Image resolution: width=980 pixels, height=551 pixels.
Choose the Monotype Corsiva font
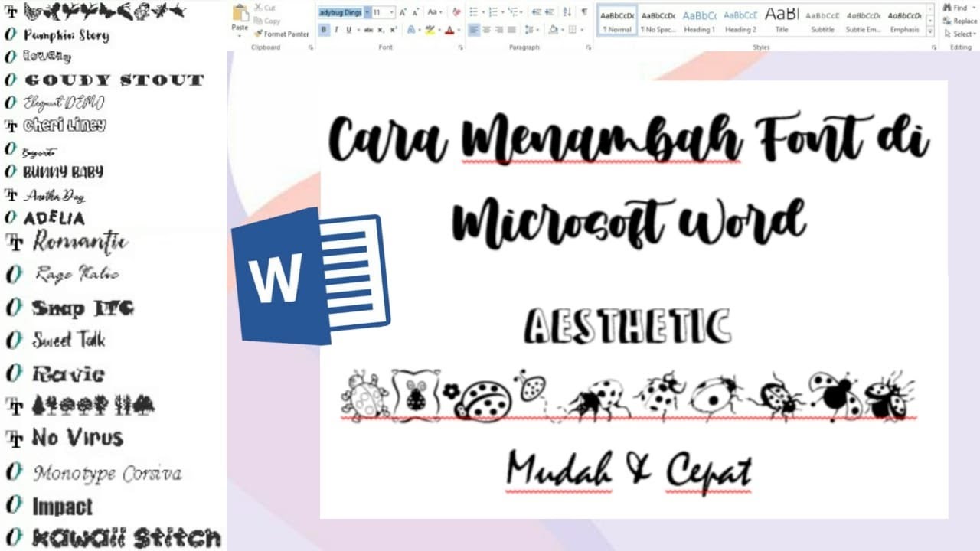click(x=107, y=473)
